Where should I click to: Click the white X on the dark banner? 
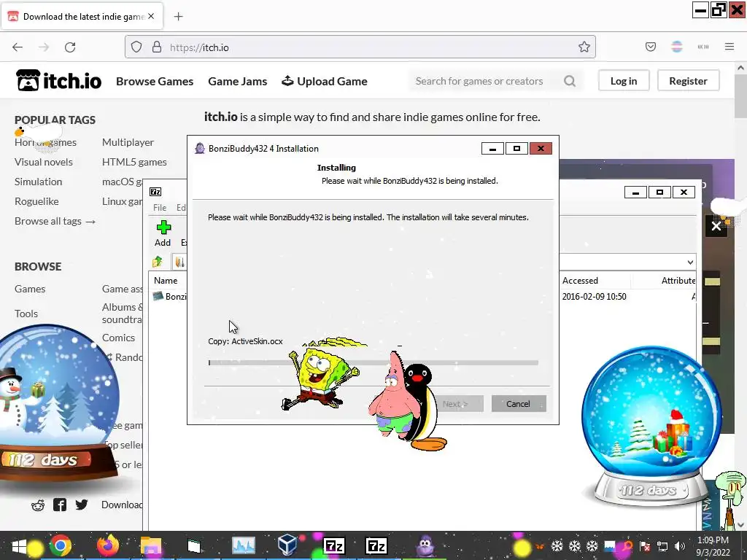pyautogui.click(x=716, y=226)
